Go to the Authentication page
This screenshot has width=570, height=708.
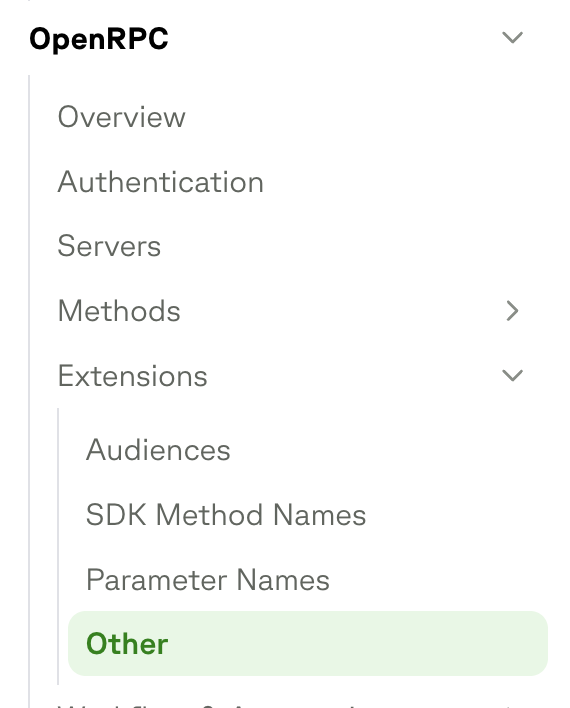(161, 182)
